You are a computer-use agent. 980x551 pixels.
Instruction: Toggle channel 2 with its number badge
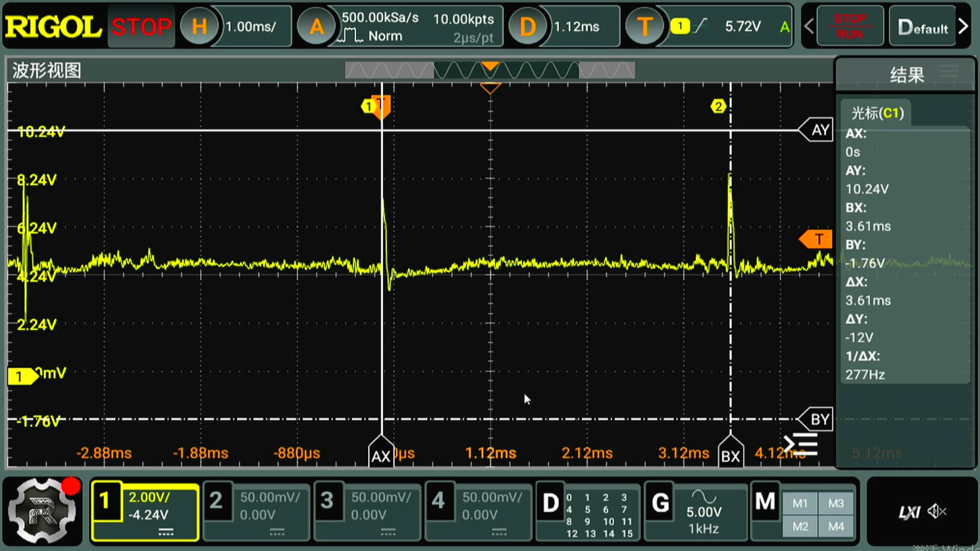coord(216,501)
